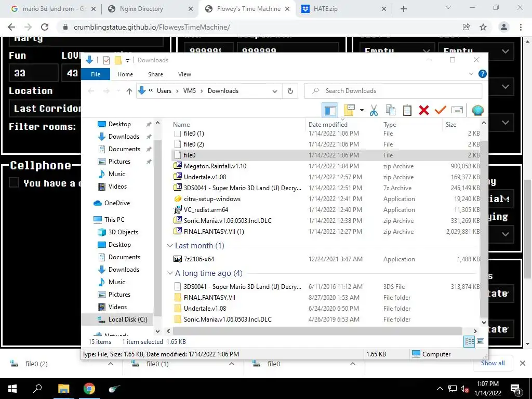
Task: Close the Chrome downloads bar
Action: [523, 363]
